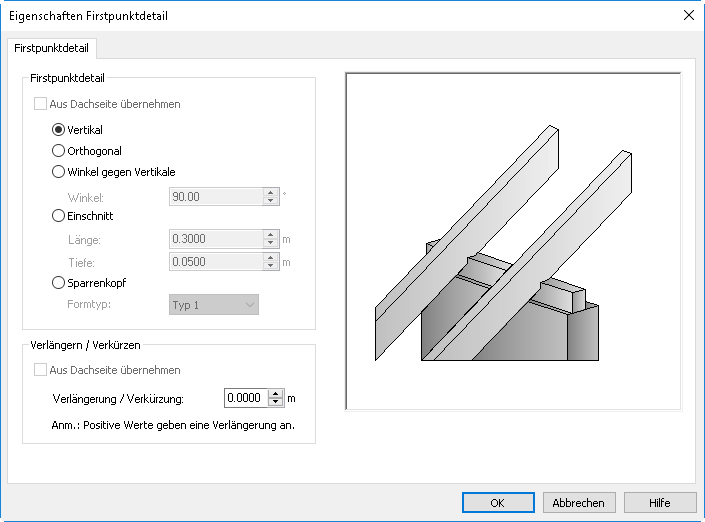Cancel with the Abbrechen button
Screen dimensions: 705x522
[579, 503]
